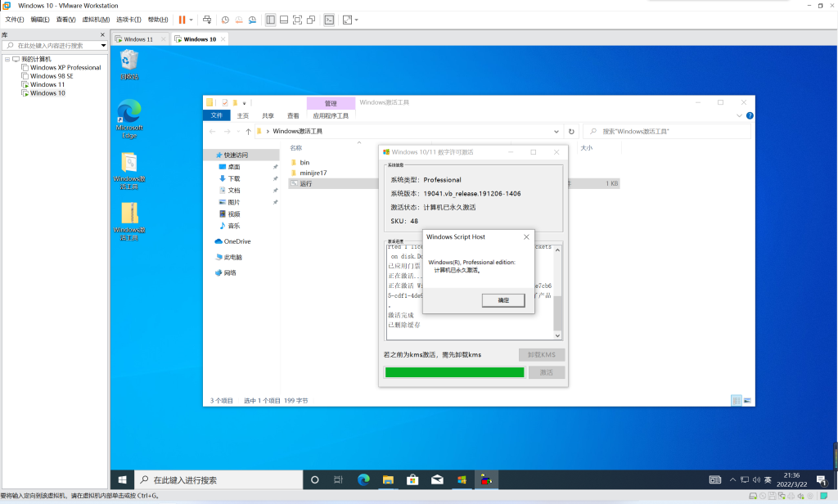Suspend the VM with the orange pause button
This screenshot has height=504, width=838.
click(182, 20)
